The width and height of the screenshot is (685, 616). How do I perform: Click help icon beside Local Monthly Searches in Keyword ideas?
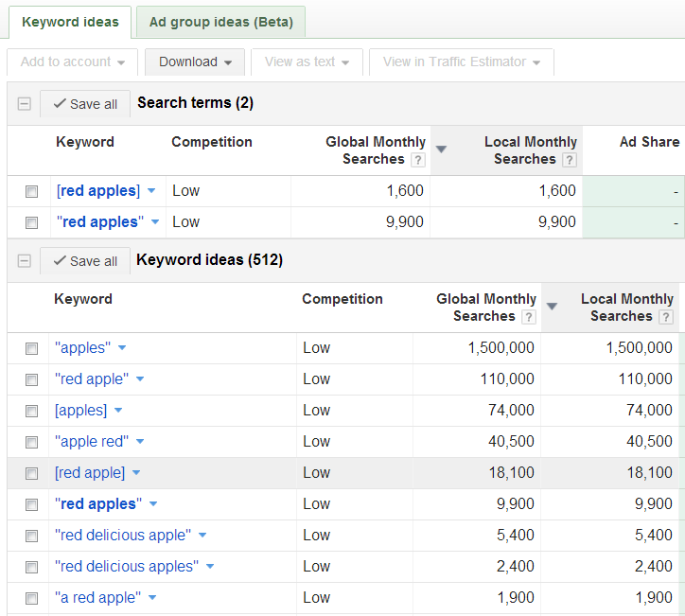pyautogui.click(x=666, y=317)
